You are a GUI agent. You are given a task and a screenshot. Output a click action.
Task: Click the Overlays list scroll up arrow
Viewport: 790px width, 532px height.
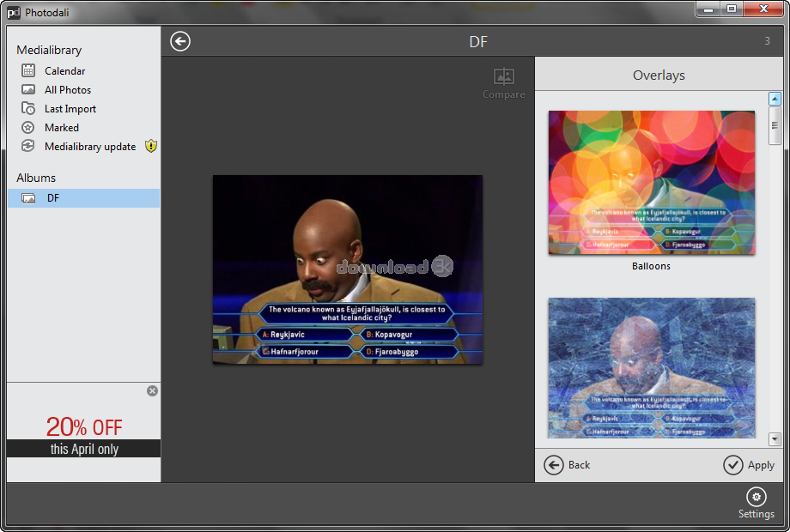tap(775, 99)
